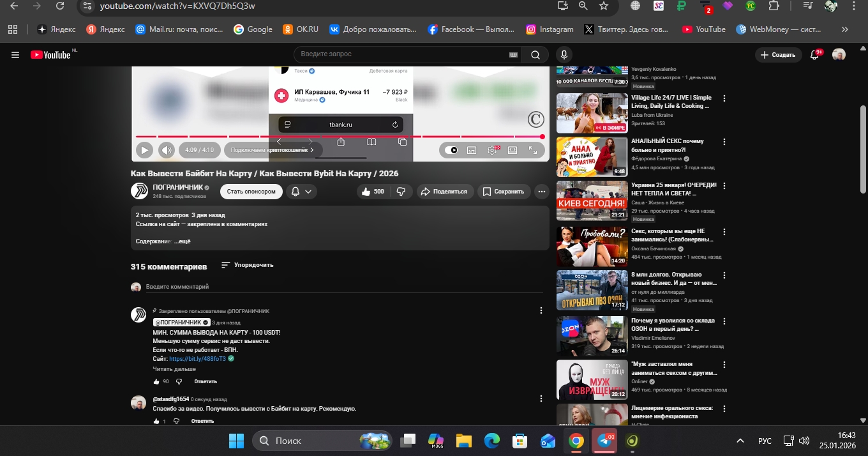Dislike the video with the thumbs-down button
The width and height of the screenshot is (868, 456).
click(x=401, y=192)
